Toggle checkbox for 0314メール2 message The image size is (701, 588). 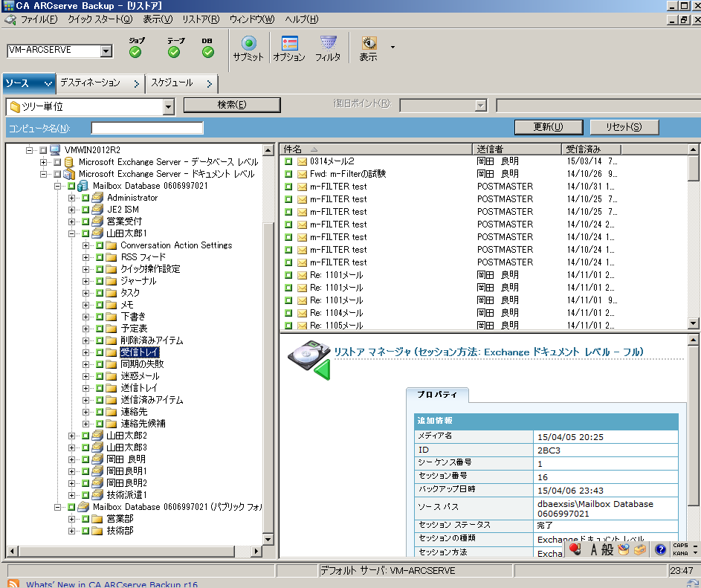pos(288,161)
